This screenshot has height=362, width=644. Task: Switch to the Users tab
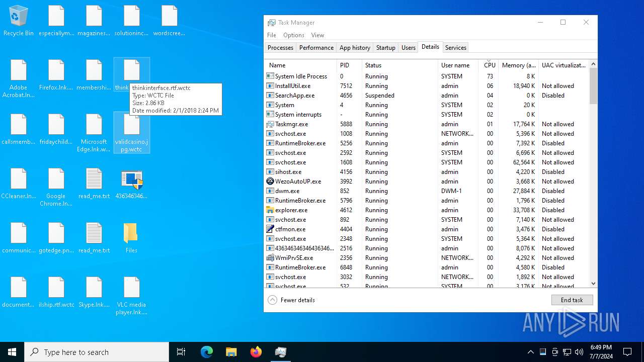[409, 48]
